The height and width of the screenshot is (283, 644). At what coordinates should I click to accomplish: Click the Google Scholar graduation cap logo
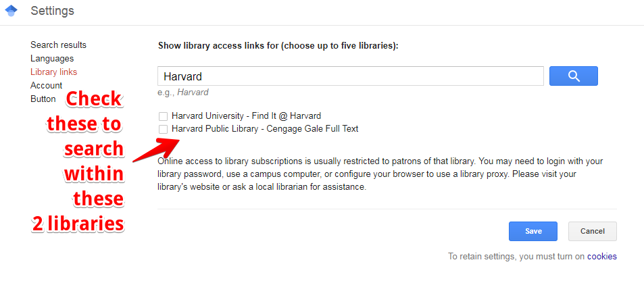tap(11, 11)
